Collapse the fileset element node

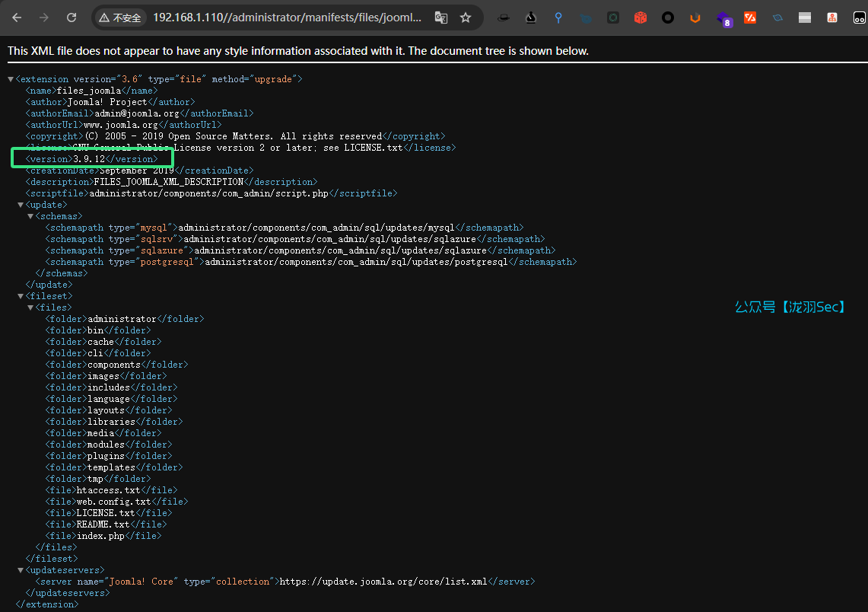[21, 296]
